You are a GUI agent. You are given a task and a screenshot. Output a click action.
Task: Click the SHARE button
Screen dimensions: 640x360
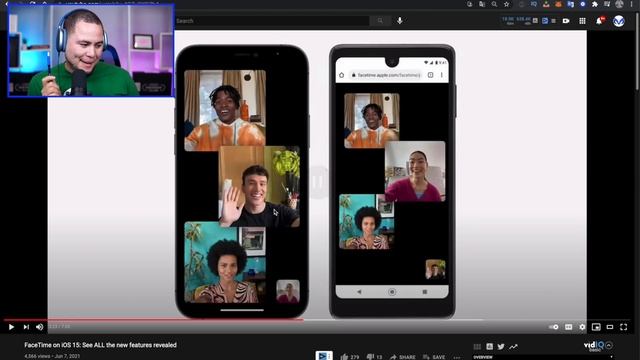pyautogui.click(x=403, y=357)
